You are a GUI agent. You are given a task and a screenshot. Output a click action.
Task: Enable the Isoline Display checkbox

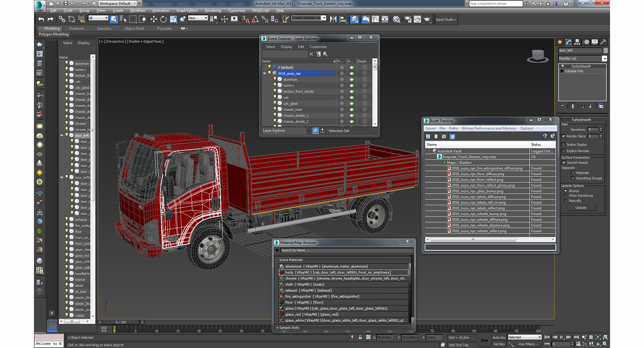click(563, 144)
